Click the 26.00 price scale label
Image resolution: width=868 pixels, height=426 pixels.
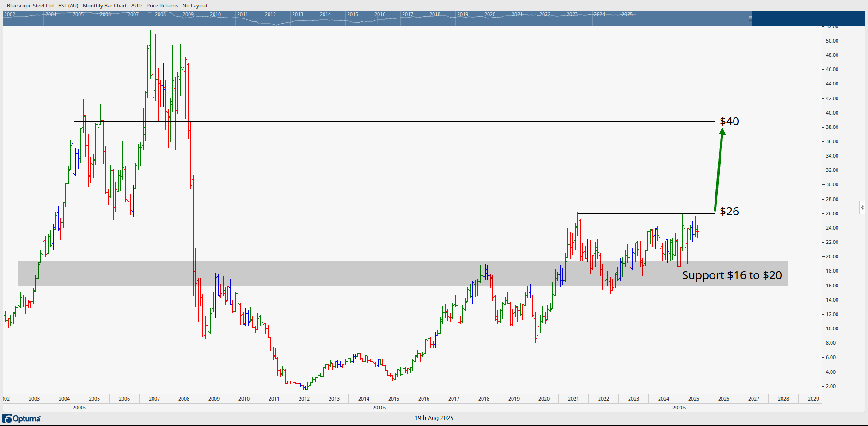point(832,213)
